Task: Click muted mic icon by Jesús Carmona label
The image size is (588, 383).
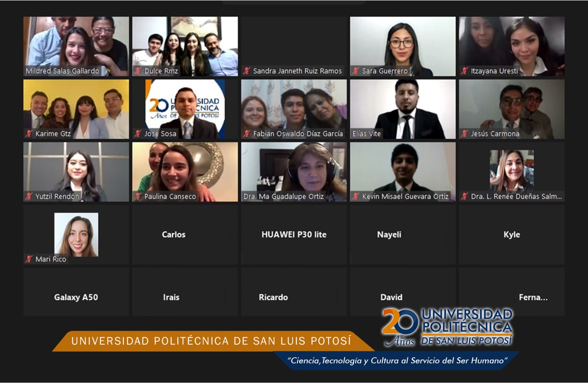Action: 465,134
